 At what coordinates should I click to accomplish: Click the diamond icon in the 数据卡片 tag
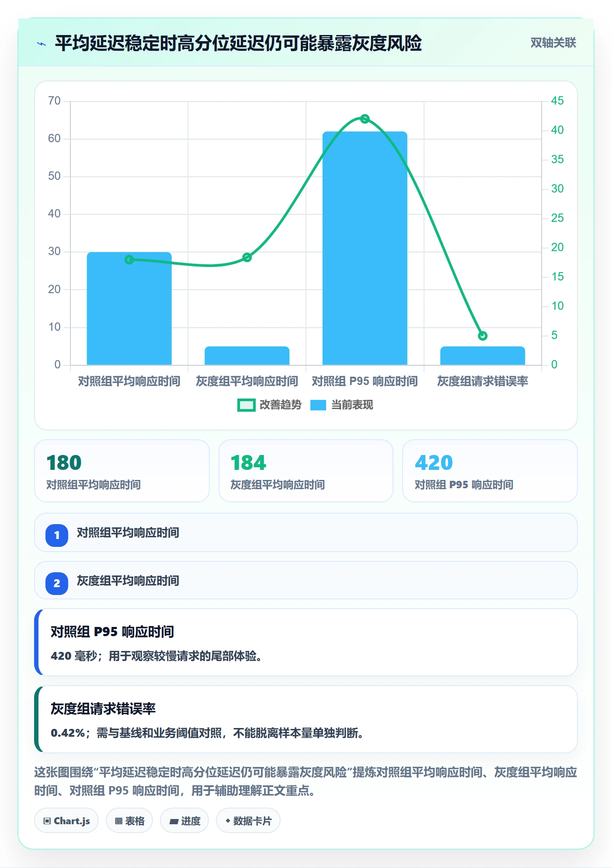[x=228, y=821]
